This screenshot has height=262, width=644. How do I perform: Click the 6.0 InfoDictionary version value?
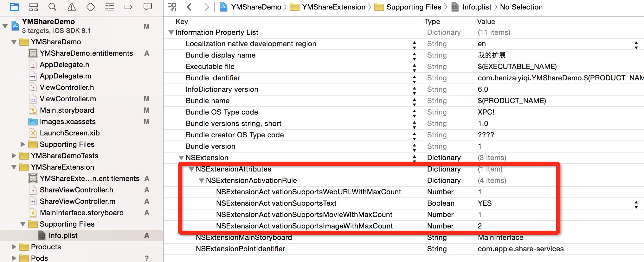point(483,90)
